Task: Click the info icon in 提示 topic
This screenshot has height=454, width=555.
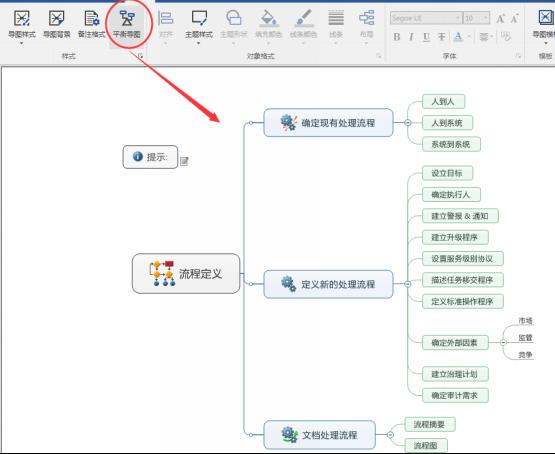Action: click(138, 156)
